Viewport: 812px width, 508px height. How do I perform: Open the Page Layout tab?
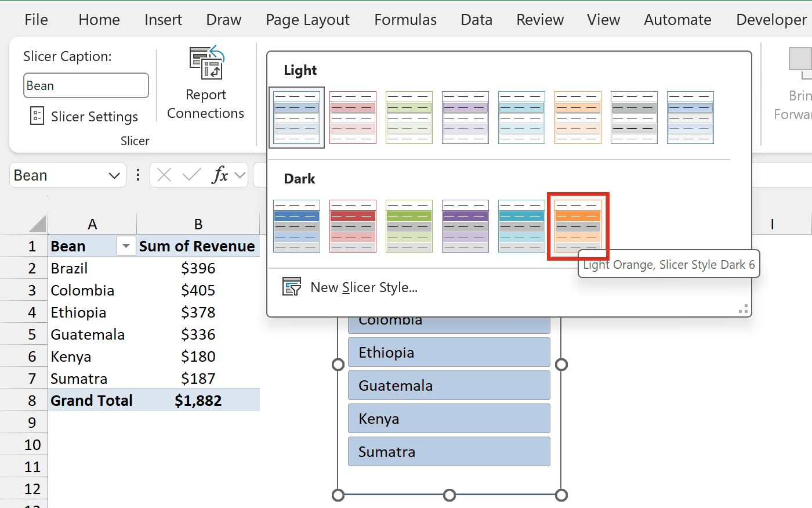tap(307, 20)
